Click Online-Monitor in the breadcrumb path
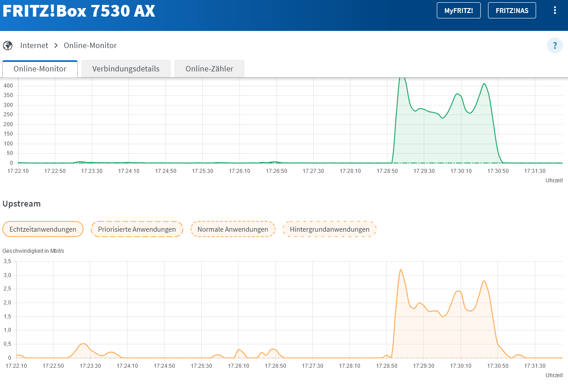 point(90,45)
